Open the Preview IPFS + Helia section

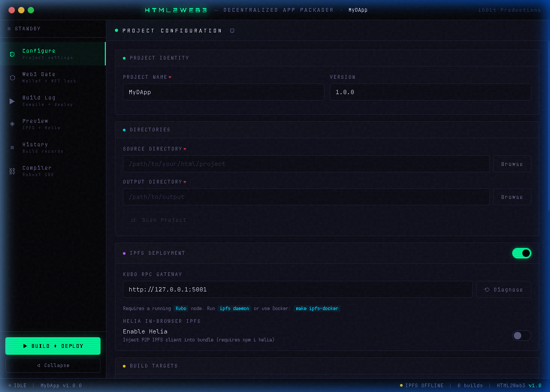pyautogui.click(x=53, y=124)
